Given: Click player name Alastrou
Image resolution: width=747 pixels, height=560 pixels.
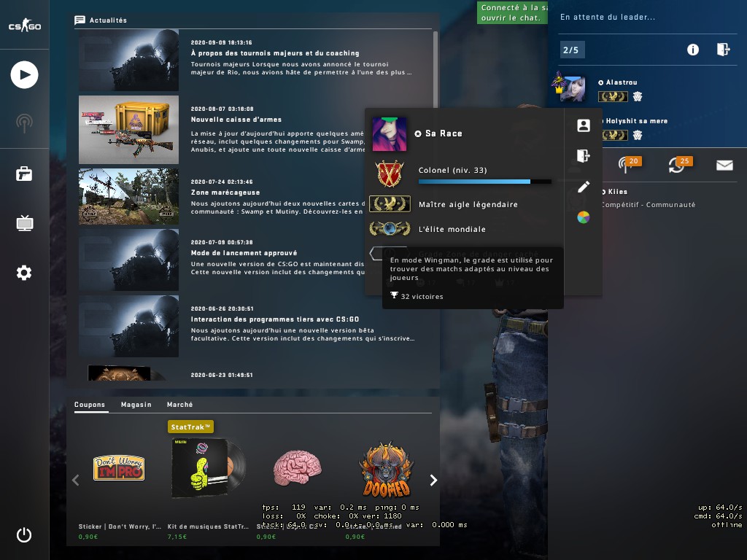Looking at the screenshot, I should (622, 82).
